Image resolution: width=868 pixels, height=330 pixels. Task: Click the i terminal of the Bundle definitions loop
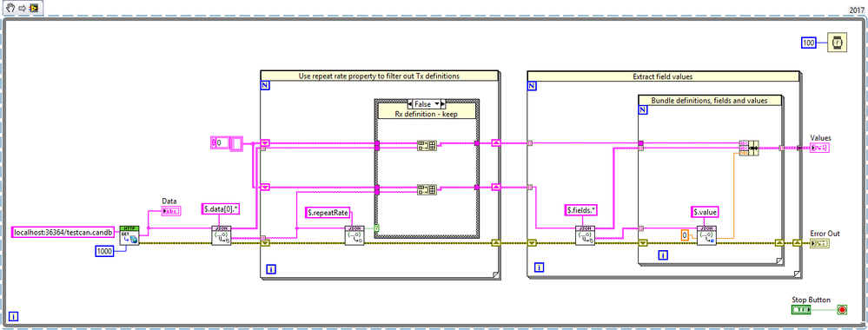[662, 254]
